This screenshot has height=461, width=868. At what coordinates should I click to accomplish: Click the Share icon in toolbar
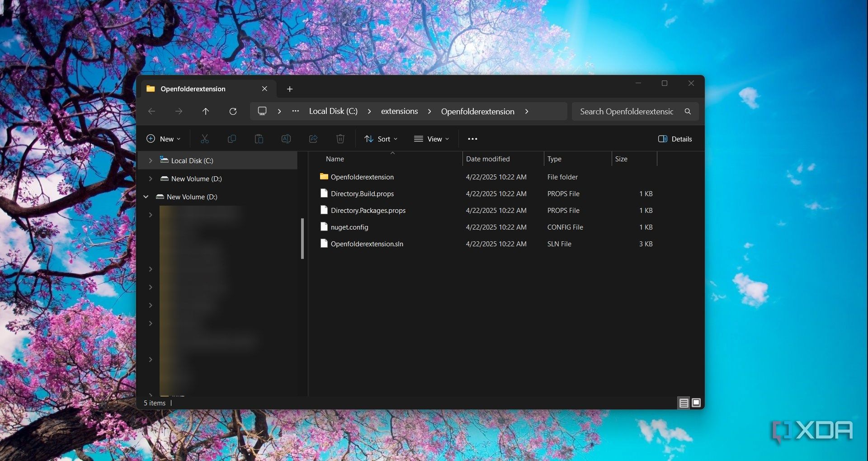(x=313, y=139)
